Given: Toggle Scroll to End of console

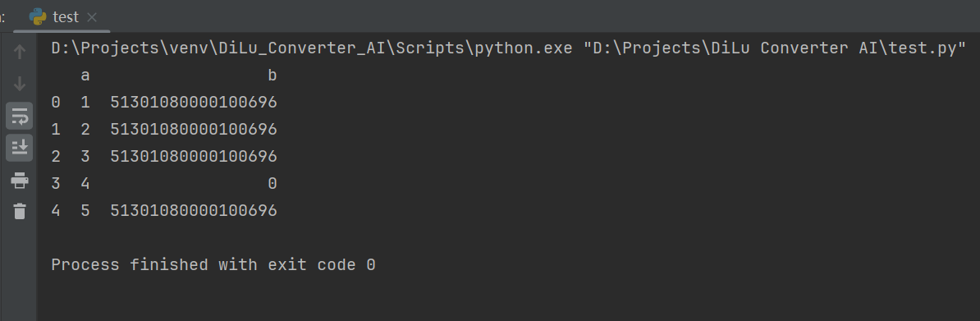Looking at the screenshot, I should coord(20,147).
